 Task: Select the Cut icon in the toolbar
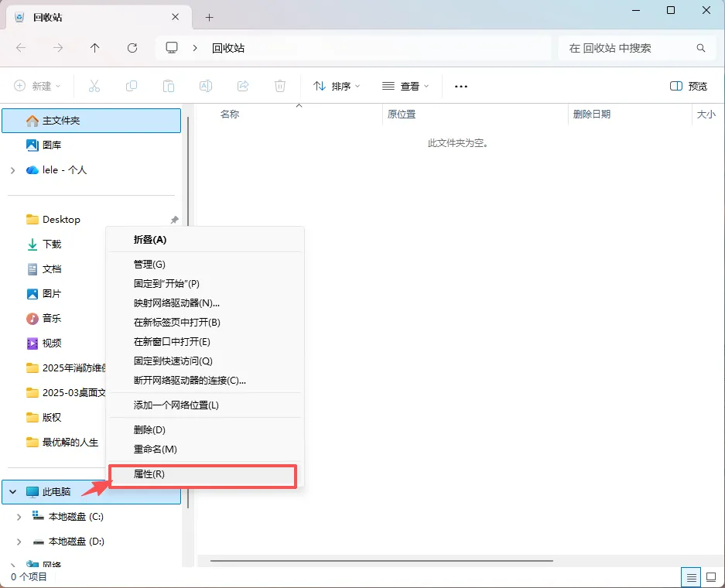click(x=94, y=86)
